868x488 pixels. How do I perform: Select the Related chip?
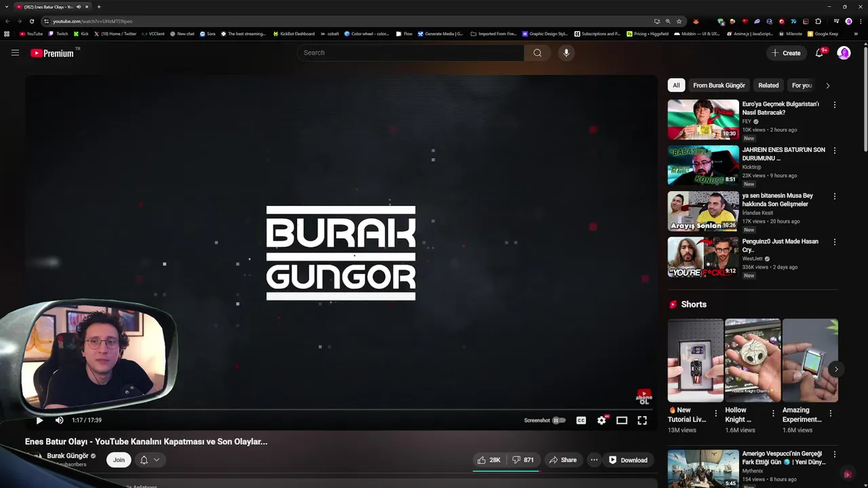[x=768, y=85]
